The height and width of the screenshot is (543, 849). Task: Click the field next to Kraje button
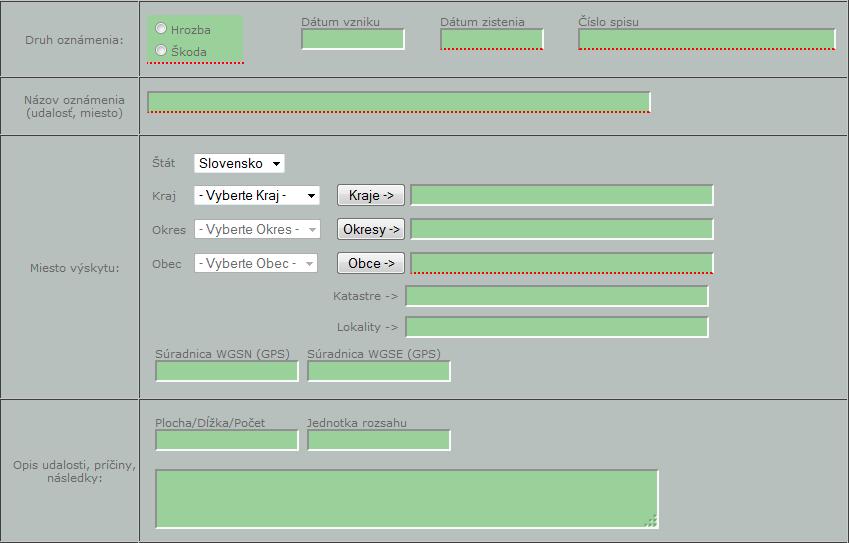tap(562, 195)
